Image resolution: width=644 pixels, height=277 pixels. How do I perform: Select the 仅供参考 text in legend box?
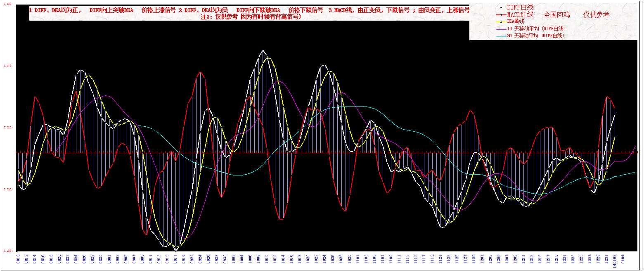coord(596,14)
